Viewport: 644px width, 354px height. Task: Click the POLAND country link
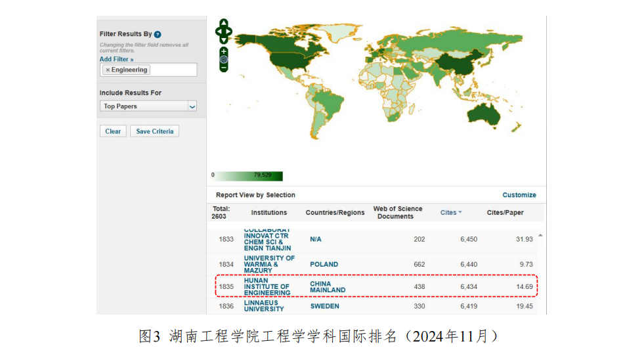coord(324,264)
